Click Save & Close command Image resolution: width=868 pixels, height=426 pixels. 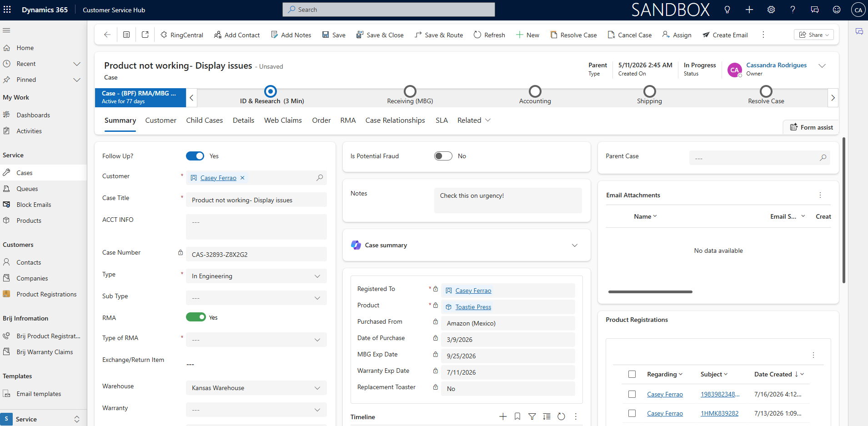coord(380,35)
